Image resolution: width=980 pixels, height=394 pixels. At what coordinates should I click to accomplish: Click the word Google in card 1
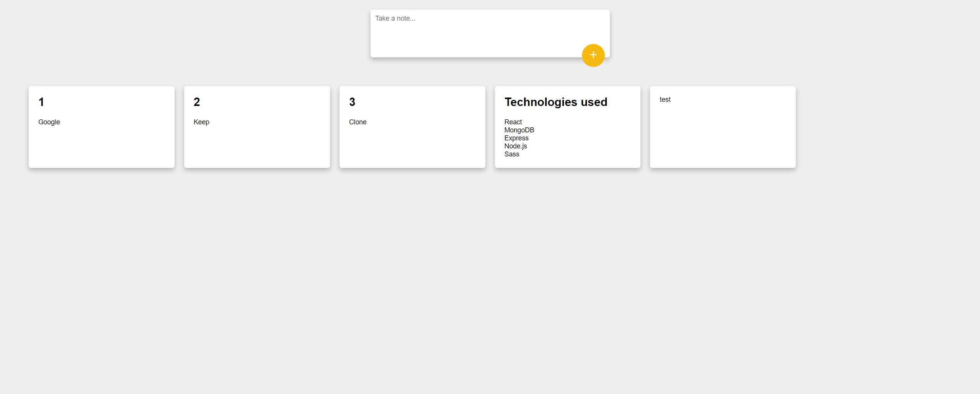(x=49, y=122)
